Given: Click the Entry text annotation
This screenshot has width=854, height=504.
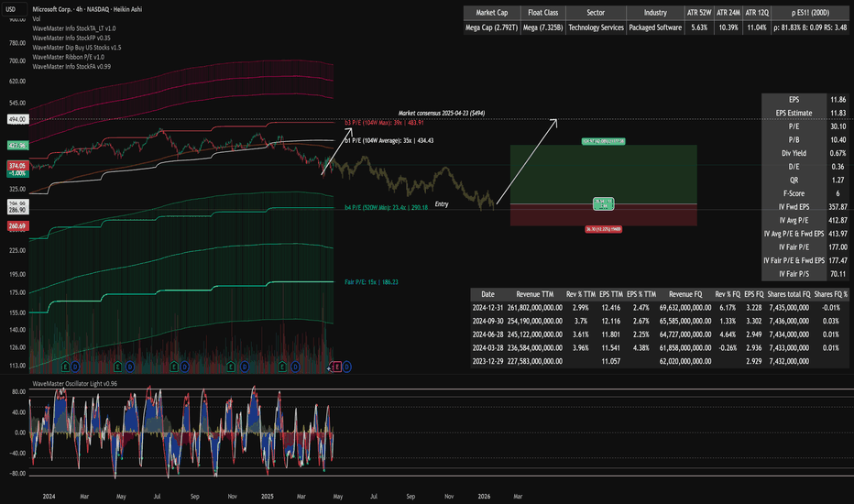Looking at the screenshot, I should (x=442, y=204).
